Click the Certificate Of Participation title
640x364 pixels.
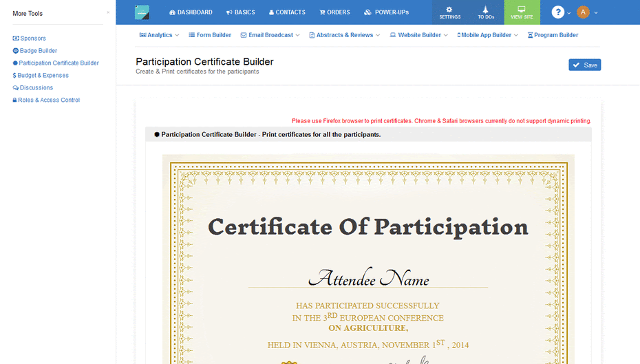click(368, 227)
